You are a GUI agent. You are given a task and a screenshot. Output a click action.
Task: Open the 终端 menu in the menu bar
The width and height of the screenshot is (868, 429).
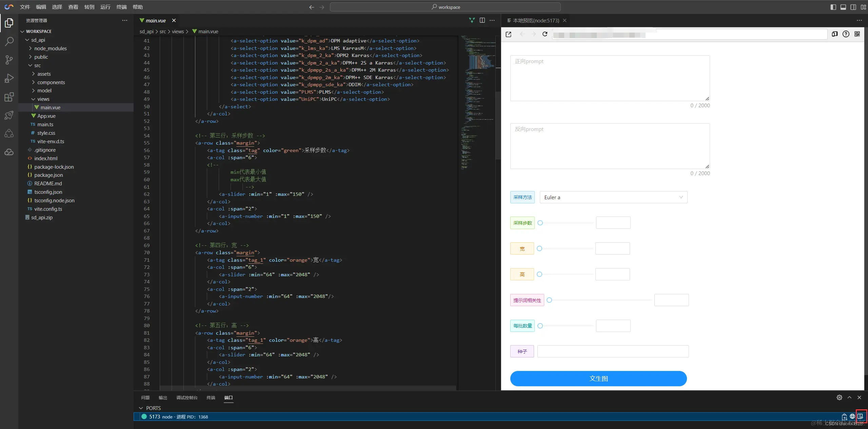[121, 7]
